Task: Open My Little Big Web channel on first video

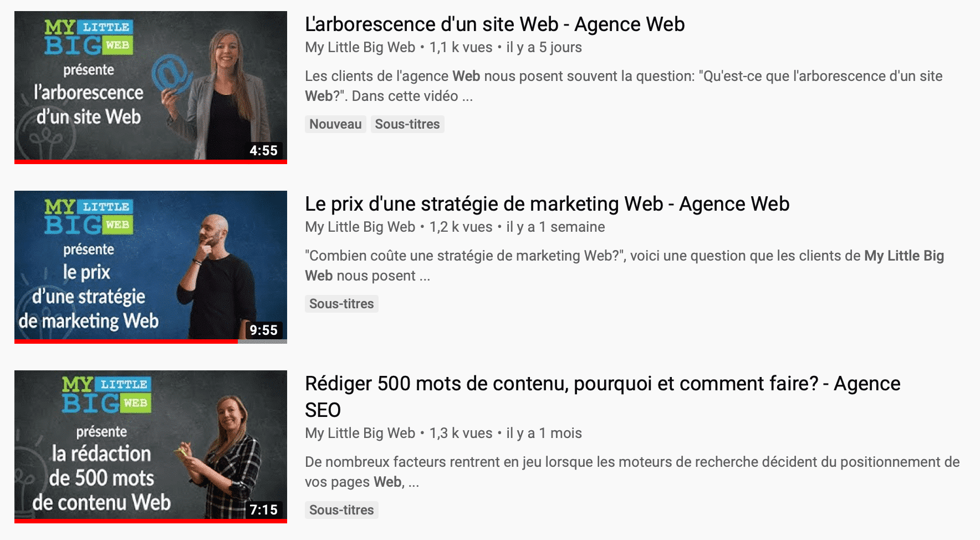Action: (x=360, y=47)
